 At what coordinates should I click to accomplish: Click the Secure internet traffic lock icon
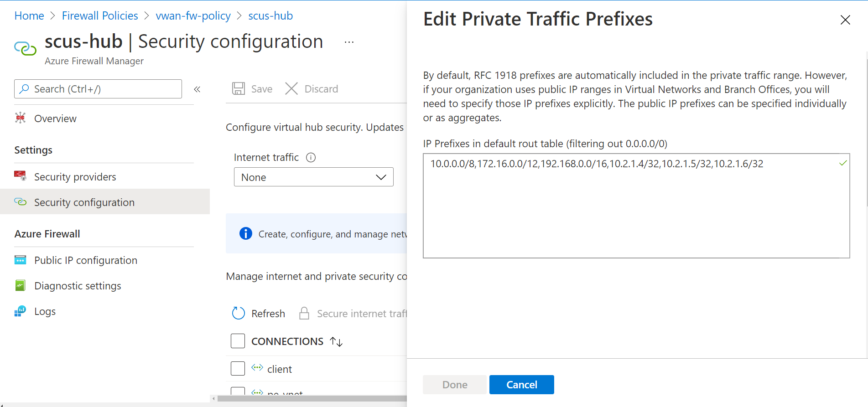coord(304,313)
